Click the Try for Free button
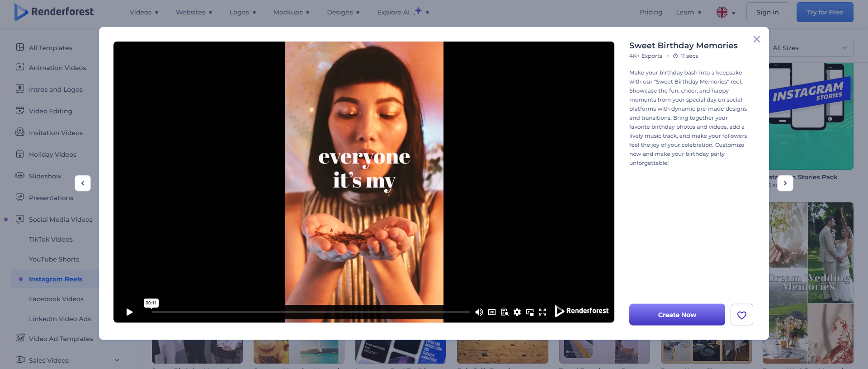This screenshot has height=369, width=868. (x=825, y=12)
